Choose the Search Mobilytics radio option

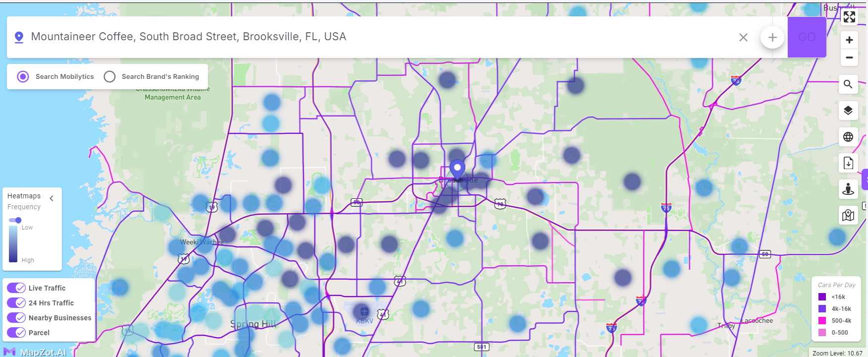23,76
